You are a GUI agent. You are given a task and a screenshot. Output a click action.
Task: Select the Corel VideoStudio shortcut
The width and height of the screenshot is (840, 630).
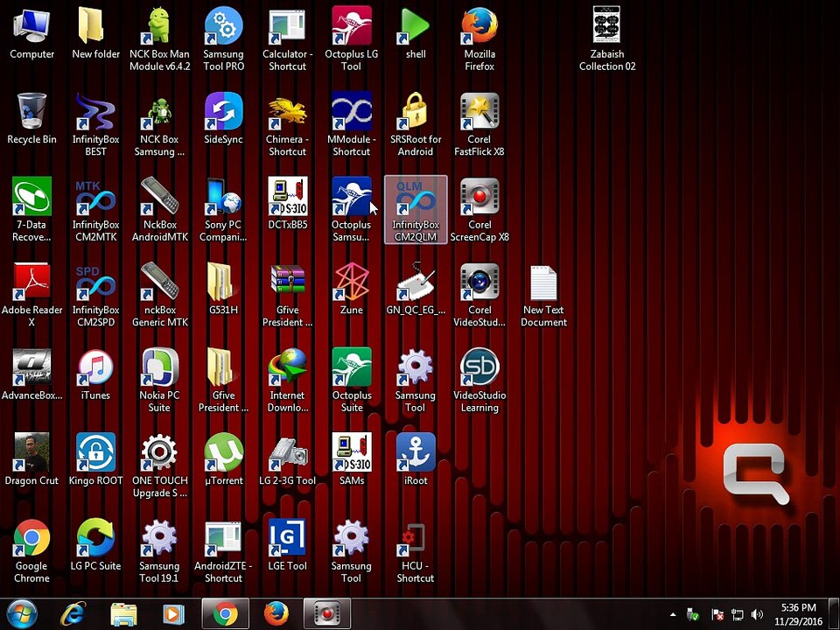click(479, 295)
